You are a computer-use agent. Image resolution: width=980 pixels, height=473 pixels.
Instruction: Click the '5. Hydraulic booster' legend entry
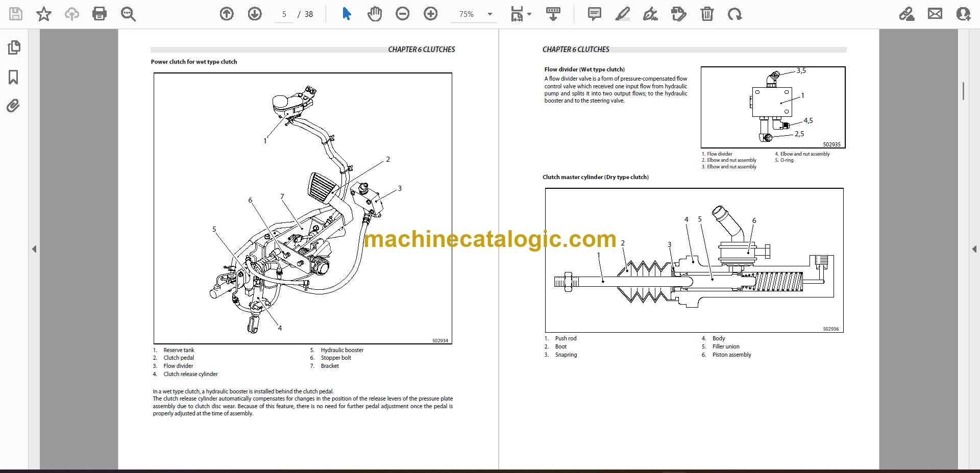tap(337, 350)
